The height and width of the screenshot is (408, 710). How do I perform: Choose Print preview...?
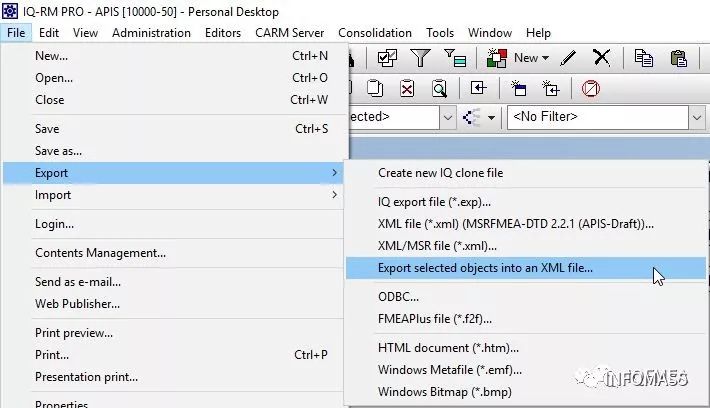(x=175, y=333)
